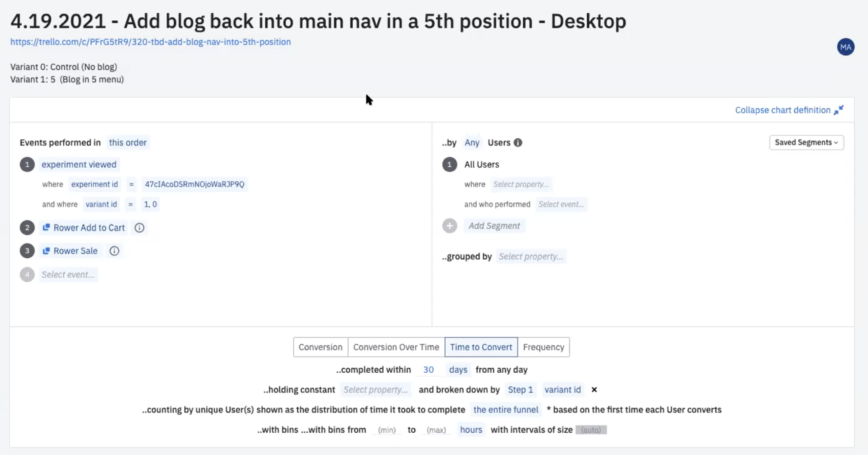
Task: Click the info icon beside Rower Add to Cart
Action: 139,228
